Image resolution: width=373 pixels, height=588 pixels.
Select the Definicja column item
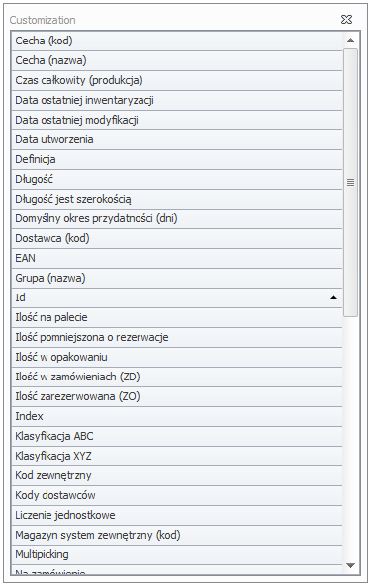point(177,159)
